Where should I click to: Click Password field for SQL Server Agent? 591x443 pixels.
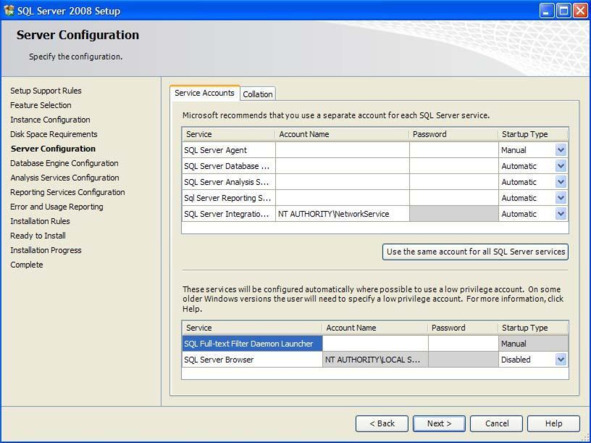pos(454,150)
